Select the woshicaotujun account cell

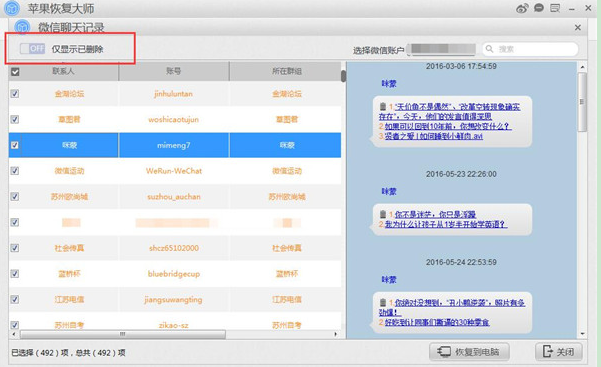174,119
